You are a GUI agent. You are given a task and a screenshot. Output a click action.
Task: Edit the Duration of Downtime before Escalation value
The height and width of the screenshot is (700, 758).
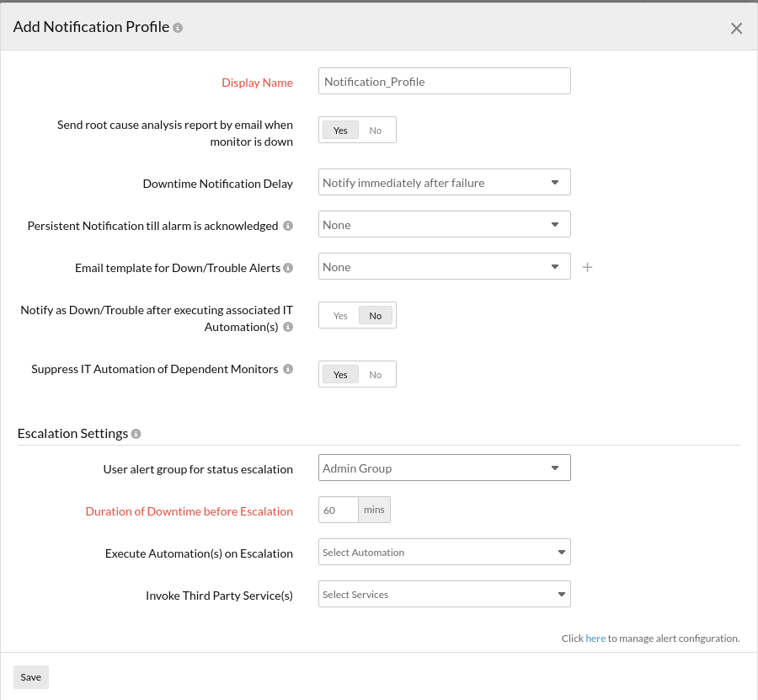337,510
